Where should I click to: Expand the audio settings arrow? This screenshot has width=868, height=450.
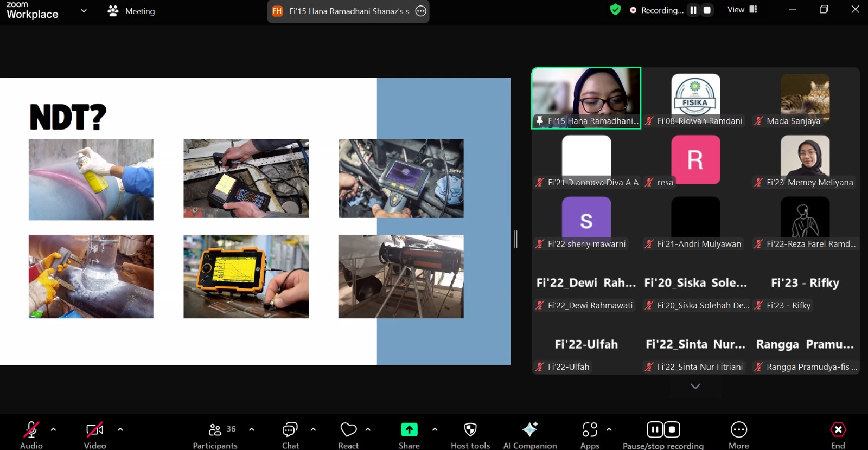point(53,429)
